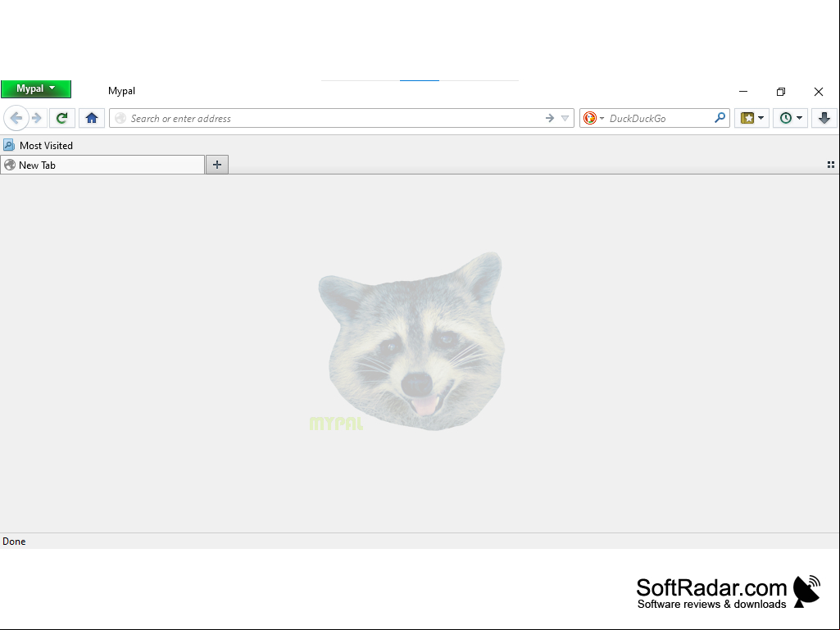Click the Go arrow in the address bar

point(550,119)
